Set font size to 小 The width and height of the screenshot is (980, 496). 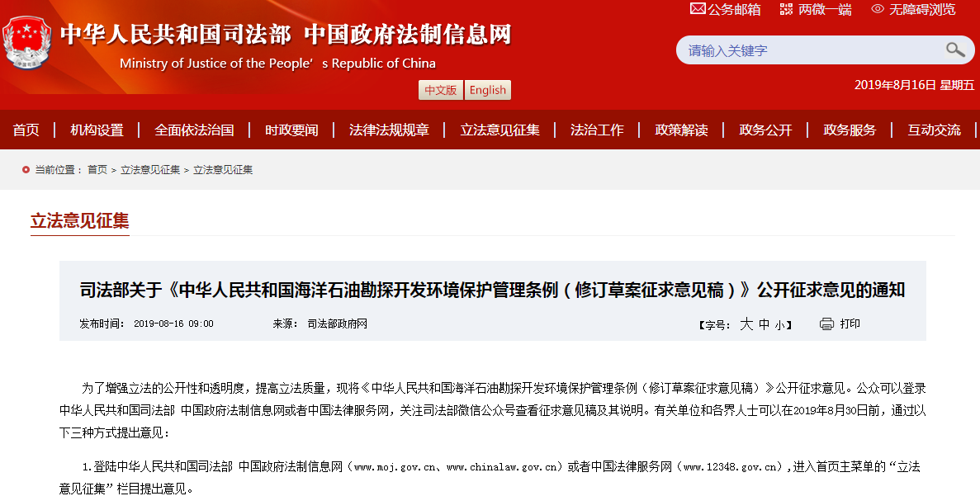[x=780, y=325]
